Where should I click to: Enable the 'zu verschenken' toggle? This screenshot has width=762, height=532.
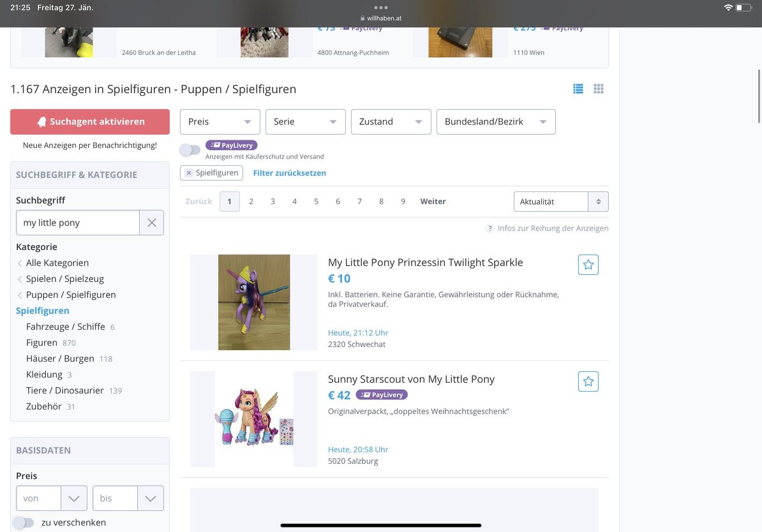pyautogui.click(x=24, y=522)
